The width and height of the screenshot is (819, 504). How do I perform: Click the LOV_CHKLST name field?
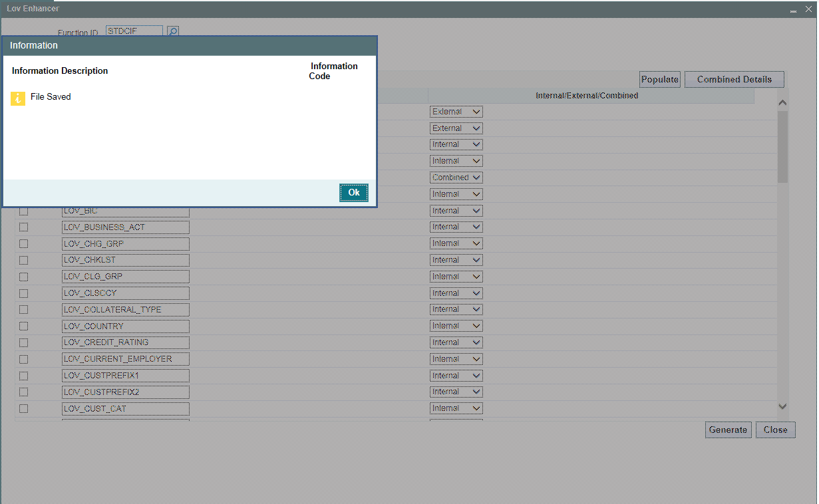(126, 260)
